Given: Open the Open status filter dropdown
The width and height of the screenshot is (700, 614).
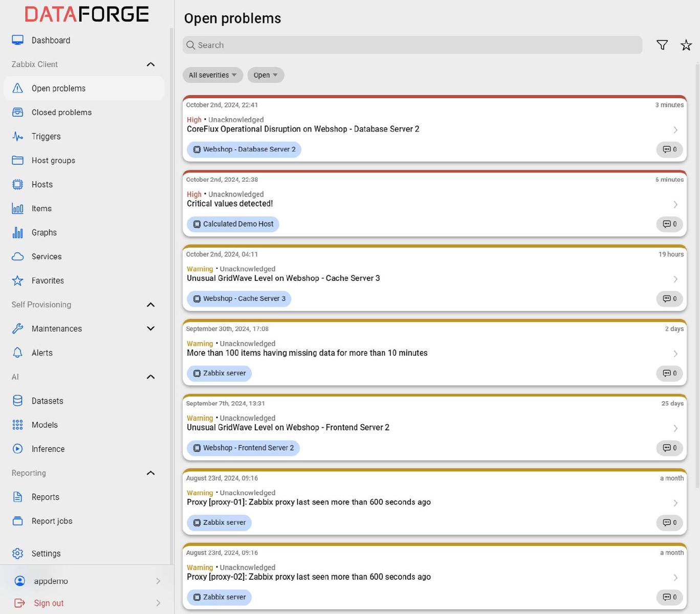Looking at the screenshot, I should [x=265, y=75].
